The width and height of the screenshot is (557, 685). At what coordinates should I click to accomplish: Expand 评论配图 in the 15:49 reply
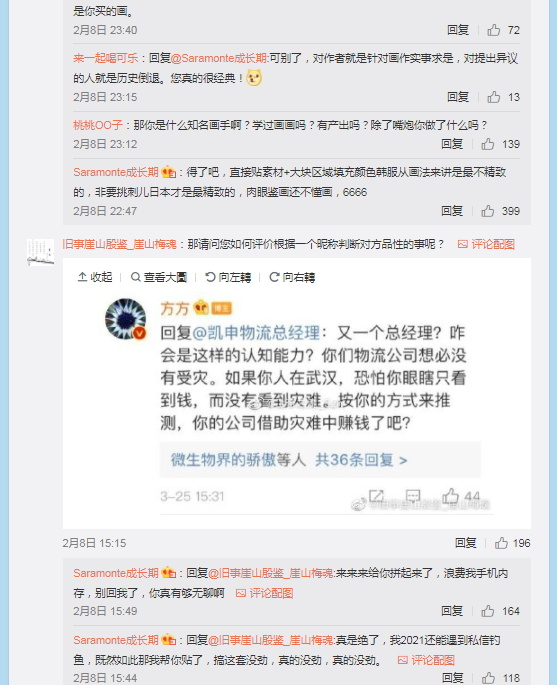click(264, 593)
